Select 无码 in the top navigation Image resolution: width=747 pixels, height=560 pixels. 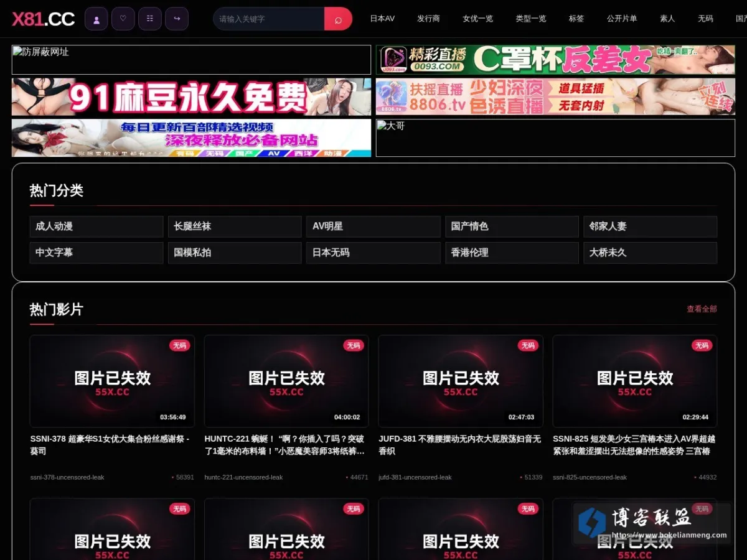pyautogui.click(x=705, y=19)
